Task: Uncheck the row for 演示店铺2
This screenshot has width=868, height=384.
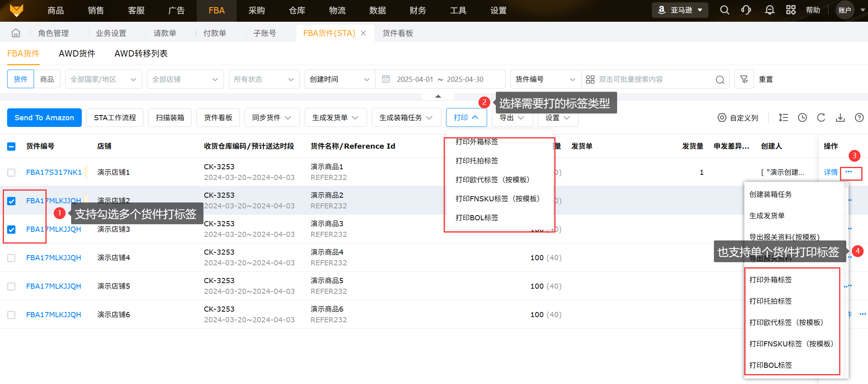Action: tap(11, 201)
